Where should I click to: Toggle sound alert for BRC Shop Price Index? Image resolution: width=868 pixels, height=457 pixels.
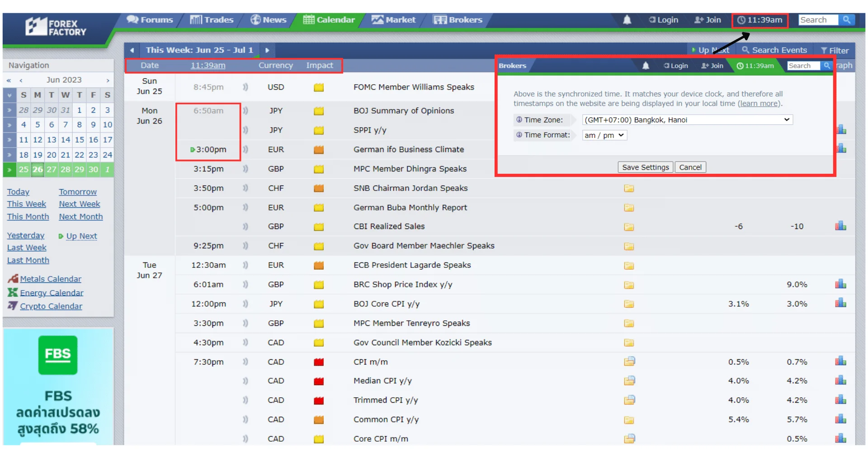(245, 285)
